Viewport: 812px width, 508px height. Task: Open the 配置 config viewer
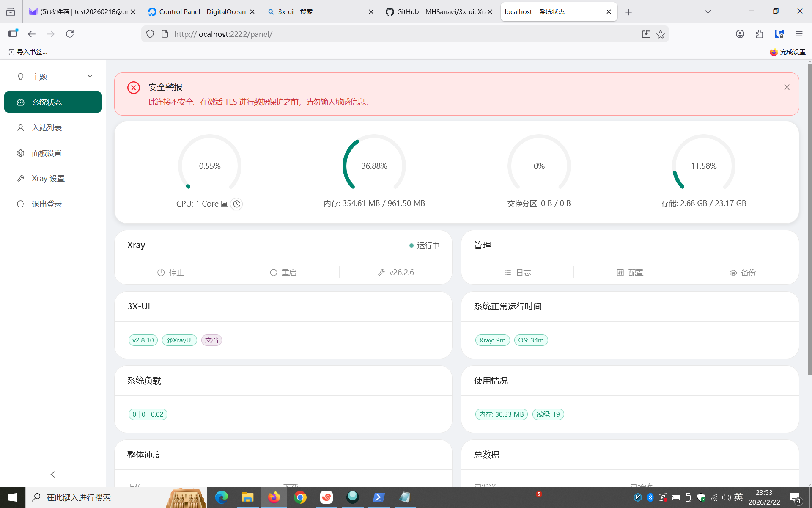tap(630, 272)
